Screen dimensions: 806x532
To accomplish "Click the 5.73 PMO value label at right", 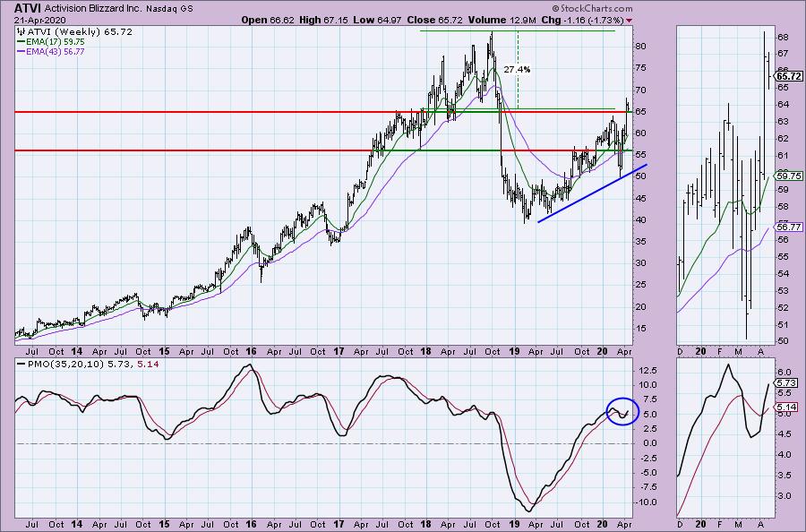I will (x=786, y=383).
